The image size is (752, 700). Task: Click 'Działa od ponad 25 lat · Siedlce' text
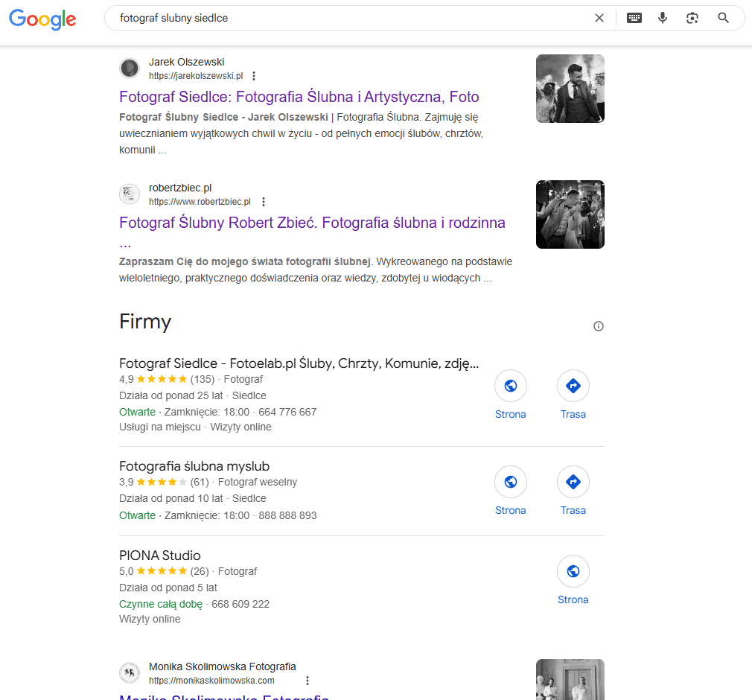(193, 395)
